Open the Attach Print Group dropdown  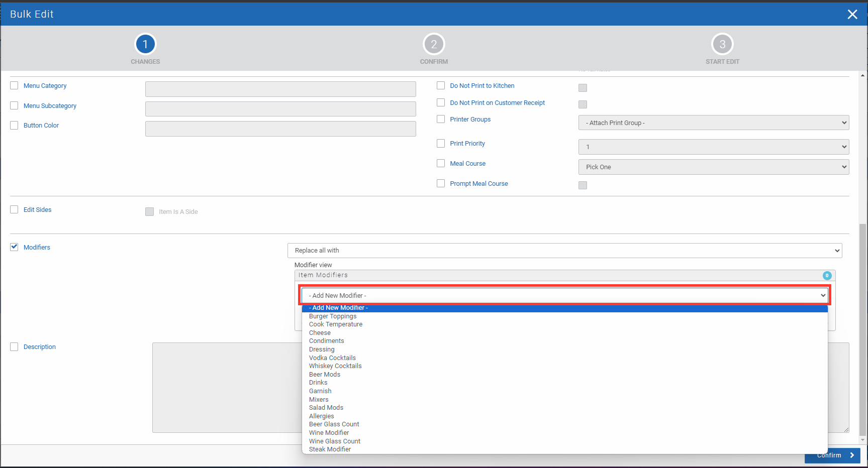(713, 123)
